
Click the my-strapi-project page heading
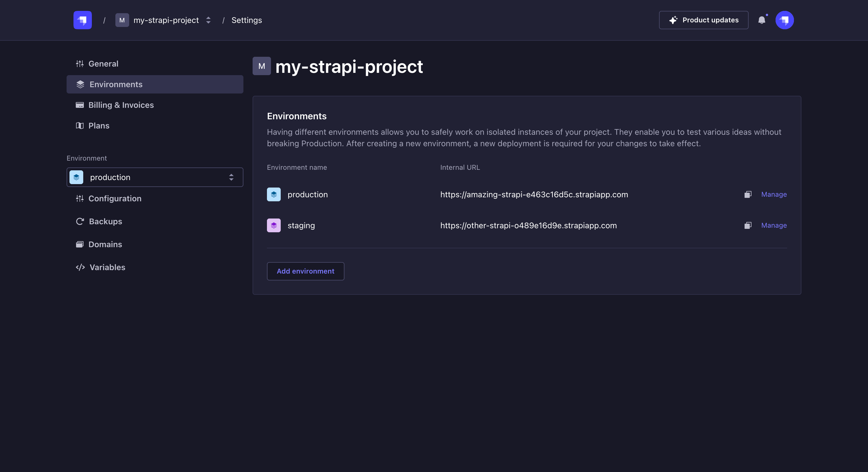click(349, 67)
